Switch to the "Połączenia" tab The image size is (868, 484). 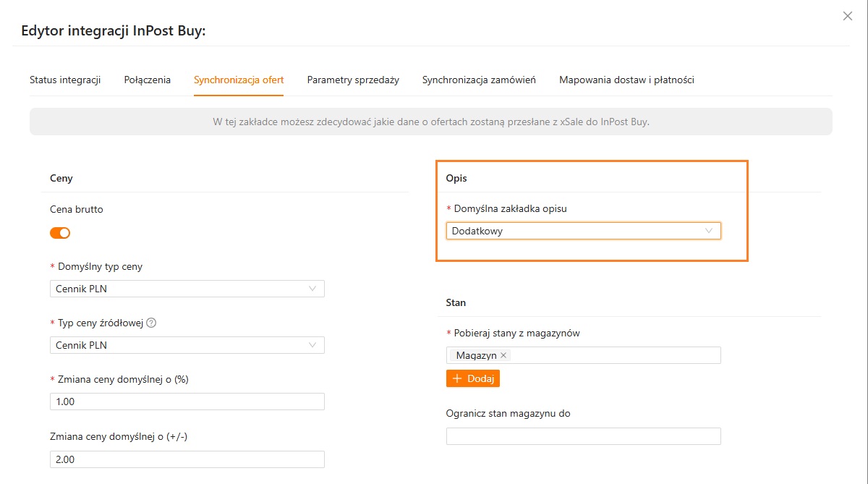coord(148,80)
